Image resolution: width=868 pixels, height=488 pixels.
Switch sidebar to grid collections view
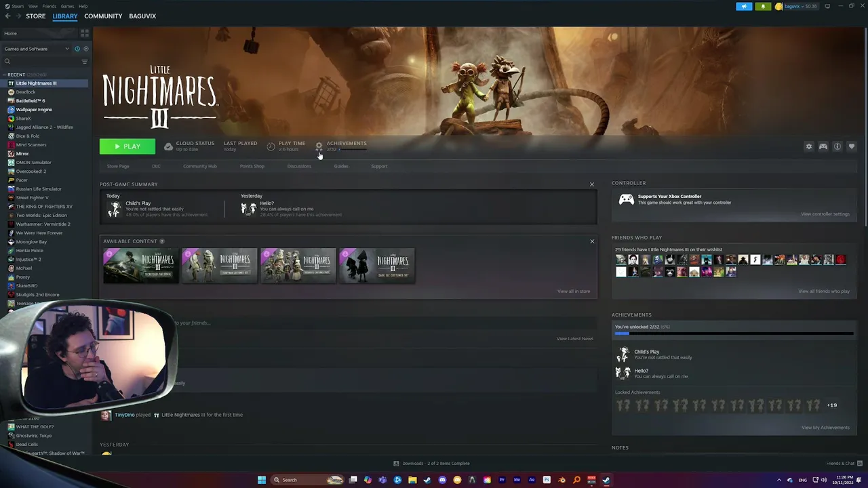[x=85, y=33]
